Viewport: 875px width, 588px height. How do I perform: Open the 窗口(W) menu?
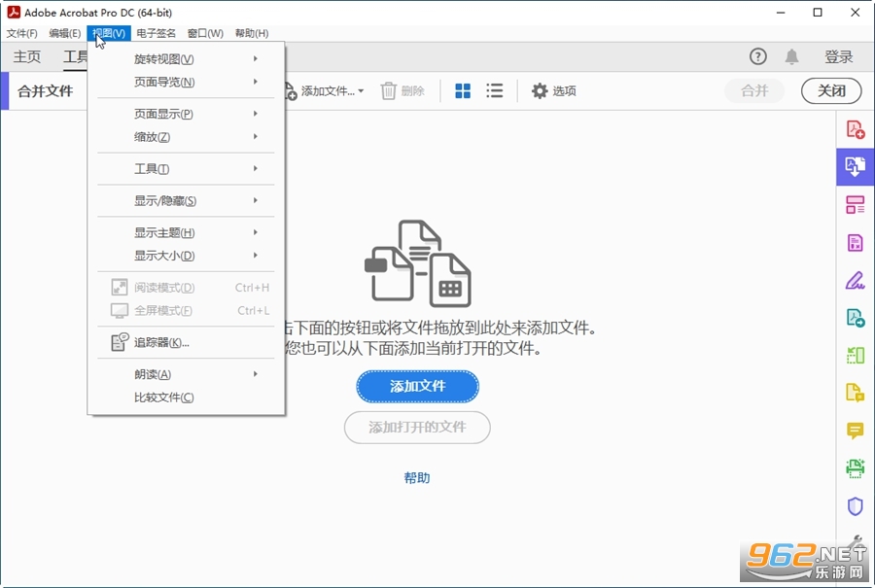pos(205,33)
